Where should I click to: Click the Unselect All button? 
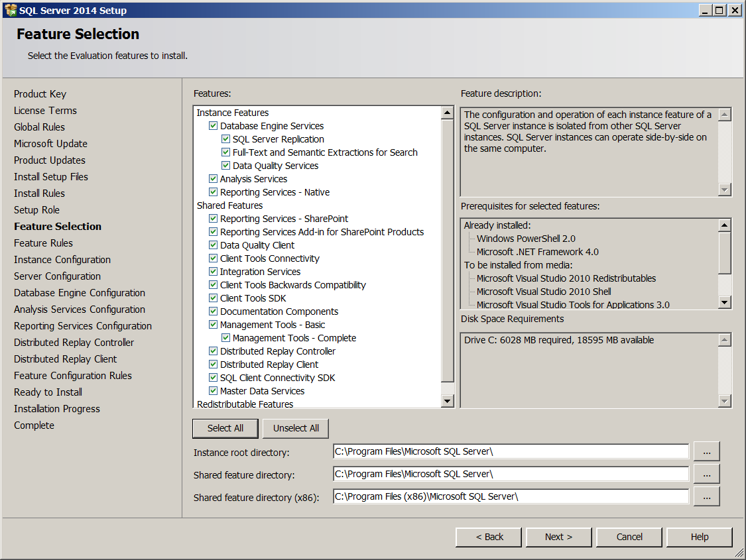pos(296,428)
